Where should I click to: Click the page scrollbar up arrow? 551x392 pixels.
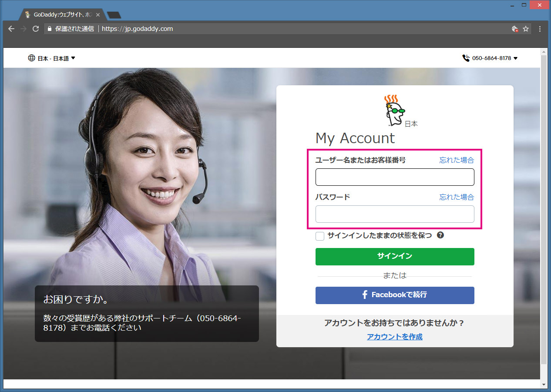point(543,52)
